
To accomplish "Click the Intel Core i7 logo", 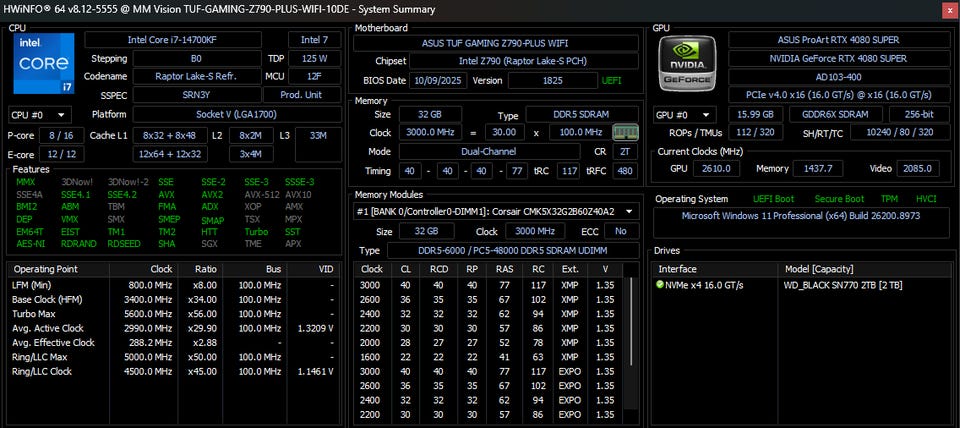I will click(x=43, y=63).
